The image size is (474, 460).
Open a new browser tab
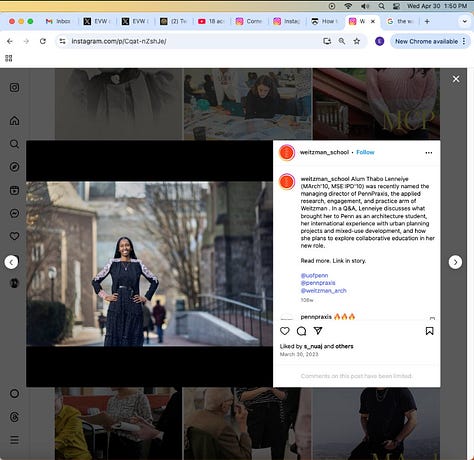(427, 21)
